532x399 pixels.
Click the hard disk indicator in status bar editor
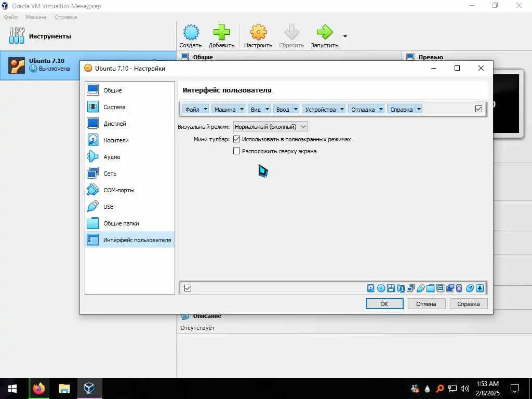click(x=371, y=288)
